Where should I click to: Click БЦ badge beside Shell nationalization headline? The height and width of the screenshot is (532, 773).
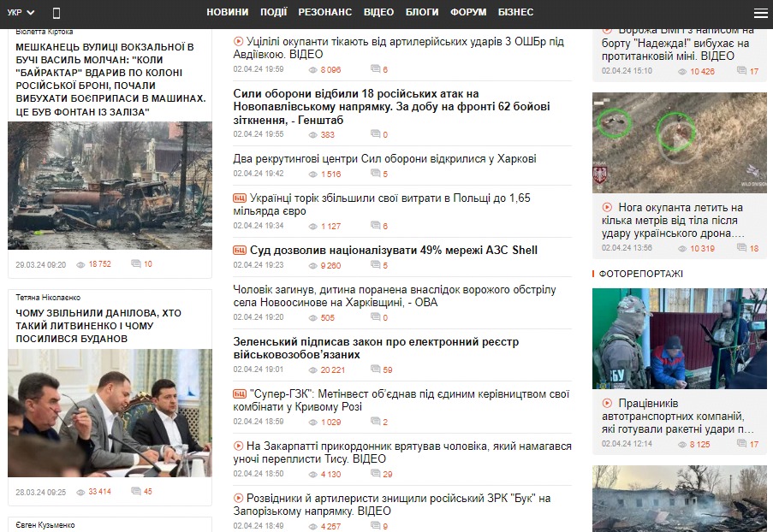(x=240, y=251)
